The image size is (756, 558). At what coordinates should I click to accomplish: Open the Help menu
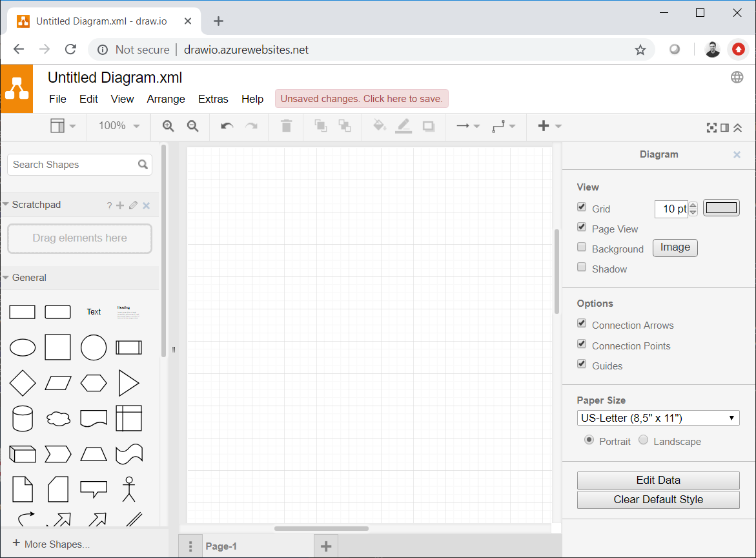[252, 99]
